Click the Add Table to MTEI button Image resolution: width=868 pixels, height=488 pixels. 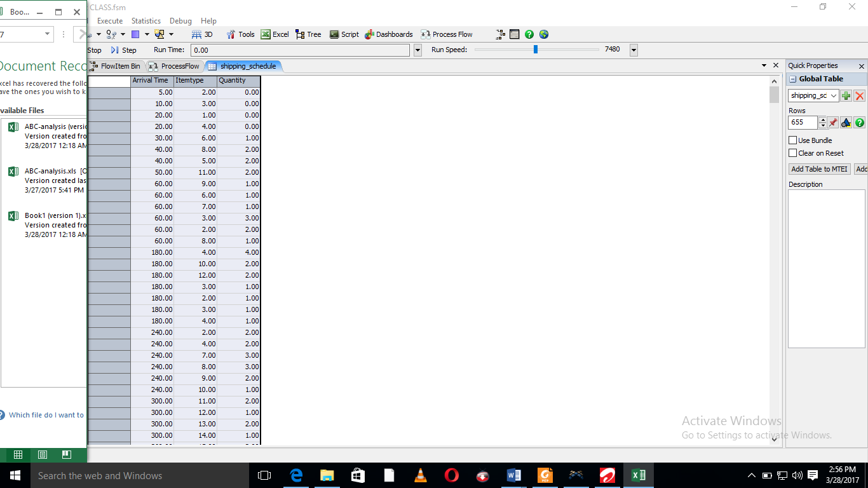(x=819, y=169)
